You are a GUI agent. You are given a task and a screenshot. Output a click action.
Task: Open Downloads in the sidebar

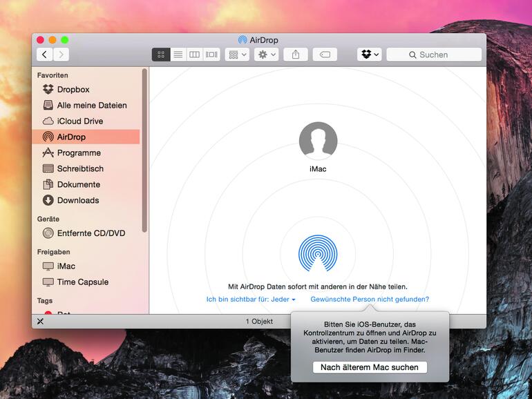(86, 200)
